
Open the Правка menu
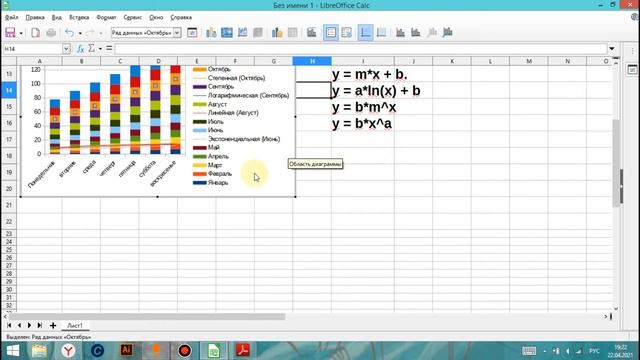tap(35, 18)
